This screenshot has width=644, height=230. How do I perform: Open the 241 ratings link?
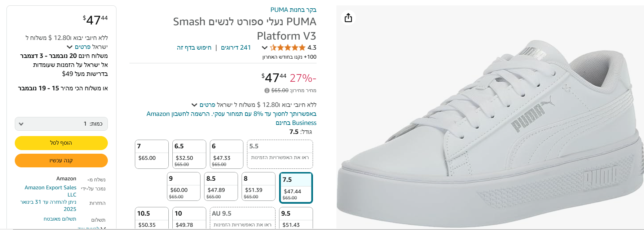click(x=236, y=48)
